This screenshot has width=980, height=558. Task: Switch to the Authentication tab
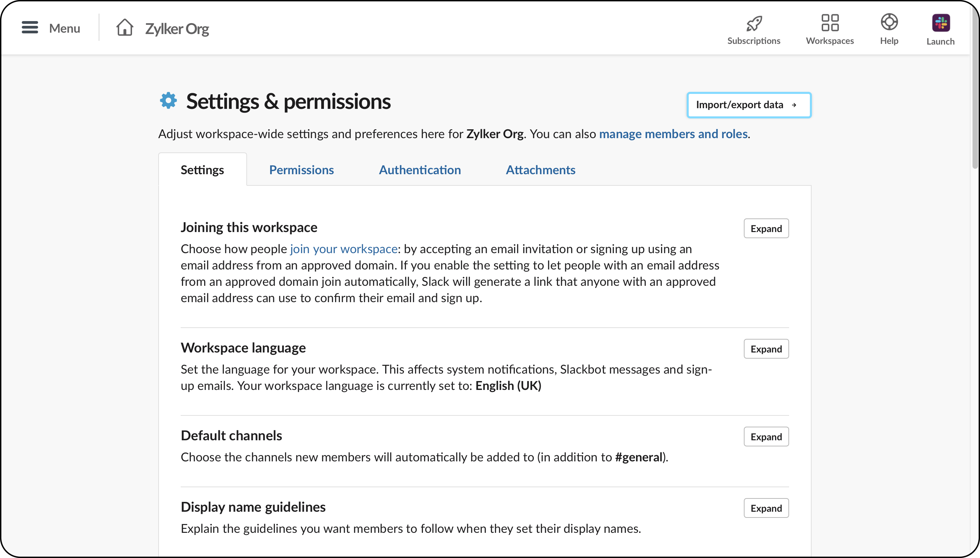pos(420,170)
